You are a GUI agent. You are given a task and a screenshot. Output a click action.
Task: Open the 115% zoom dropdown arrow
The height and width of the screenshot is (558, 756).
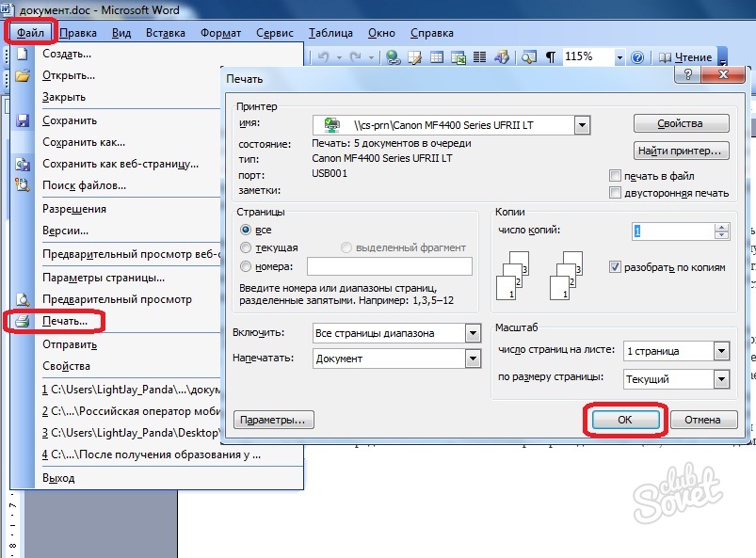click(x=619, y=57)
